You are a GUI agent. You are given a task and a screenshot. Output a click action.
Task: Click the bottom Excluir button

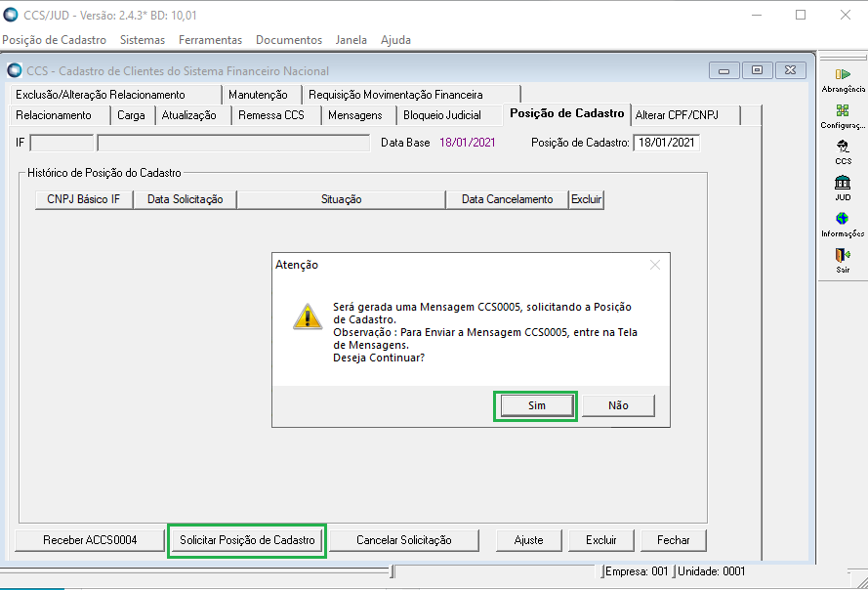click(601, 540)
